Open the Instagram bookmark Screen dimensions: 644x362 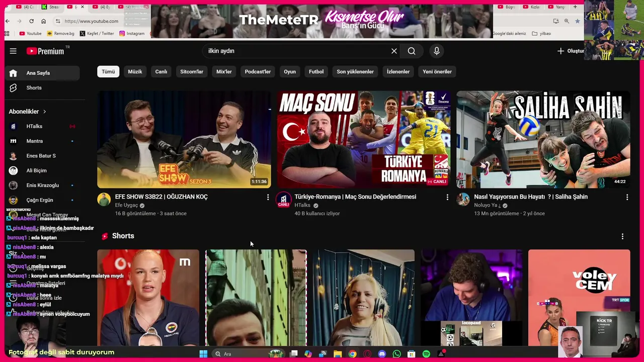(132, 34)
